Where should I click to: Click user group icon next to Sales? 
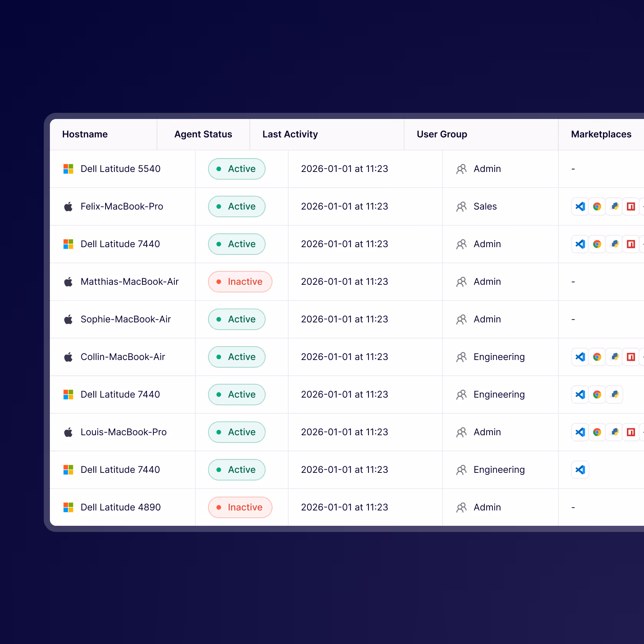(x=461, y=207)
